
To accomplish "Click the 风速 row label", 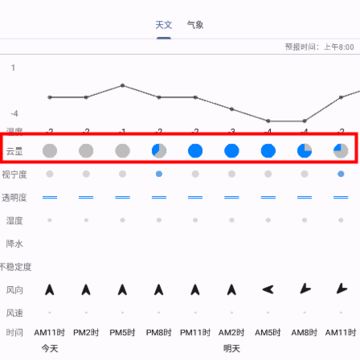I will [x=14, y=313].
